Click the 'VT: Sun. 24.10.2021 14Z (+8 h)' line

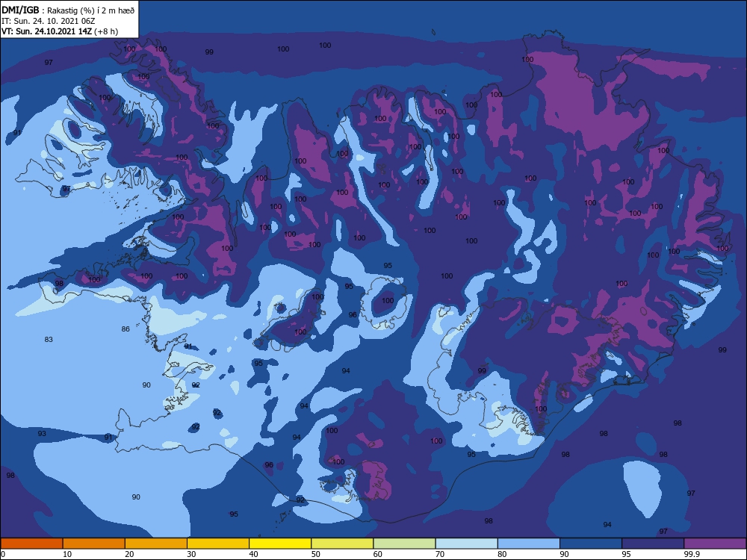[x=60, y=31]
